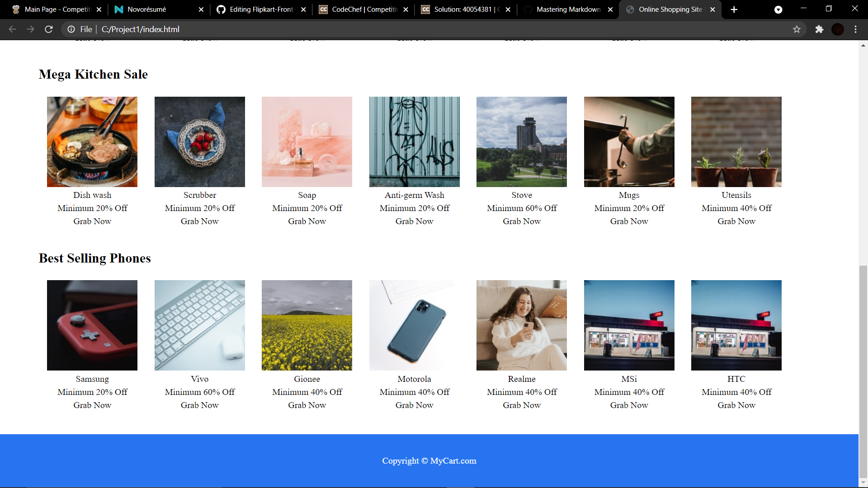
Task: Click the Dish wash product image
Action: tap(92, 141)
